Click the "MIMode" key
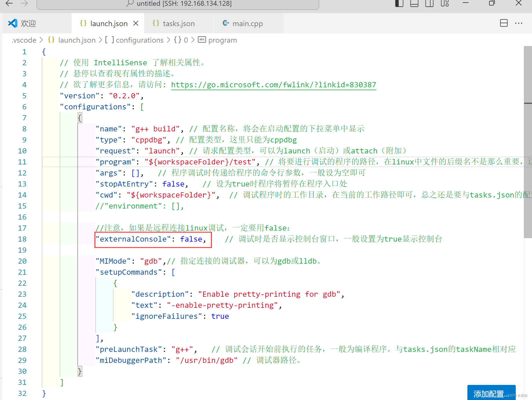532x400 pixels. (x=113, y=261)
